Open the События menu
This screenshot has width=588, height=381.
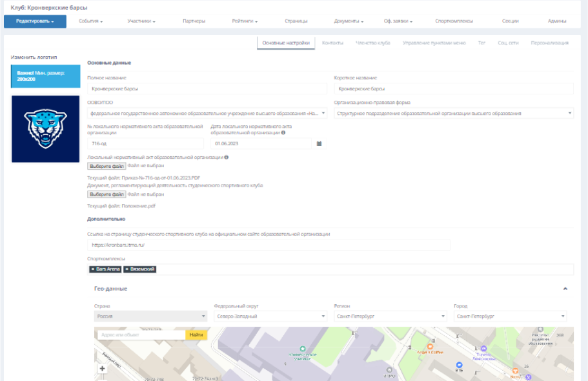(90, 21)
